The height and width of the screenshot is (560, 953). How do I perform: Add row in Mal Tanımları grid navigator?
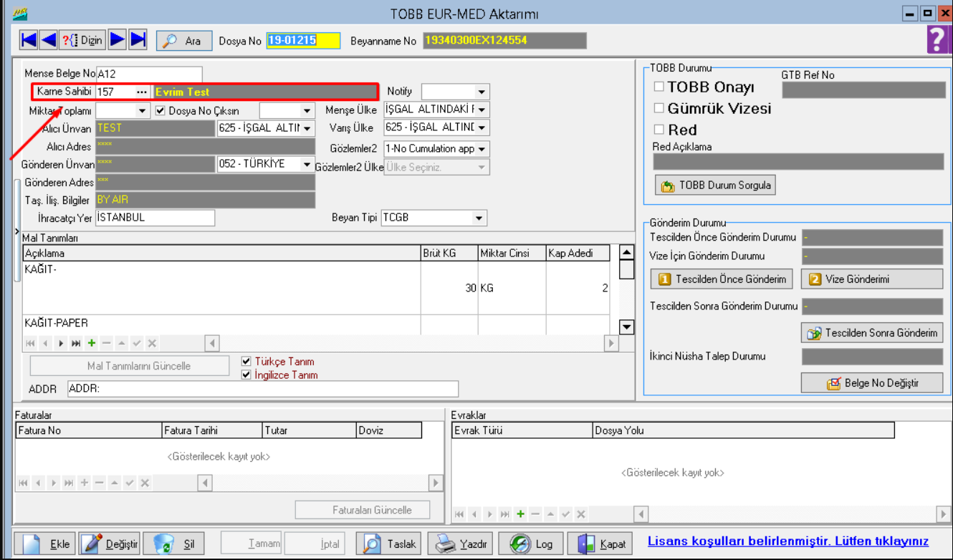(x=91, y=344)
